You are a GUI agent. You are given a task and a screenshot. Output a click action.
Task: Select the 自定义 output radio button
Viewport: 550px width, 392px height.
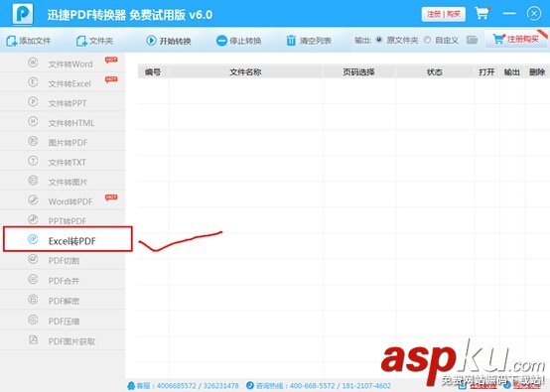click(427, 40)
